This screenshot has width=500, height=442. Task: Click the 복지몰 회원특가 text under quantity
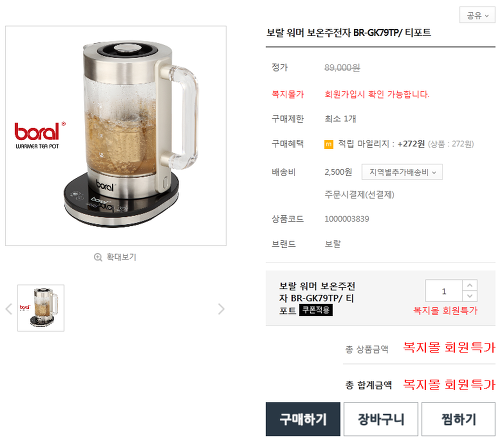click(445, 311)
